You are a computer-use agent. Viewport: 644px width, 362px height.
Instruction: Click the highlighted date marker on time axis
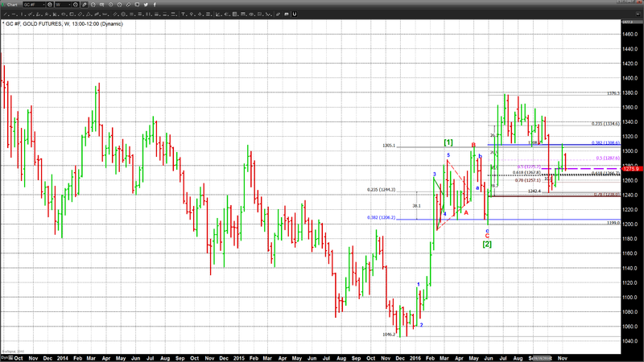[542, 358]
